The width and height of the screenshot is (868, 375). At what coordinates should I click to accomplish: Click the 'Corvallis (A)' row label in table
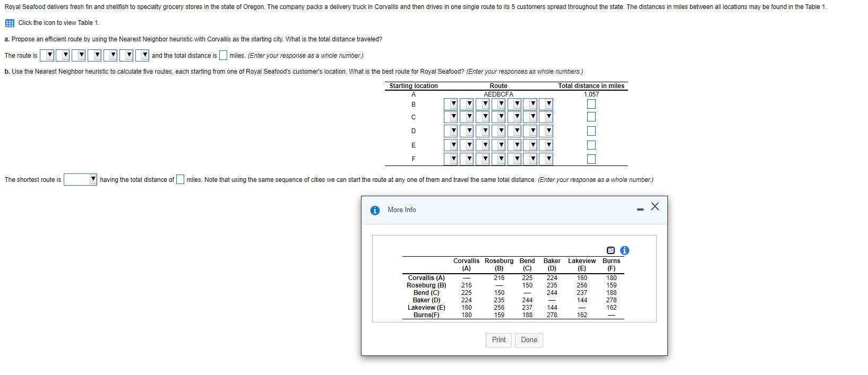point(426,278)
